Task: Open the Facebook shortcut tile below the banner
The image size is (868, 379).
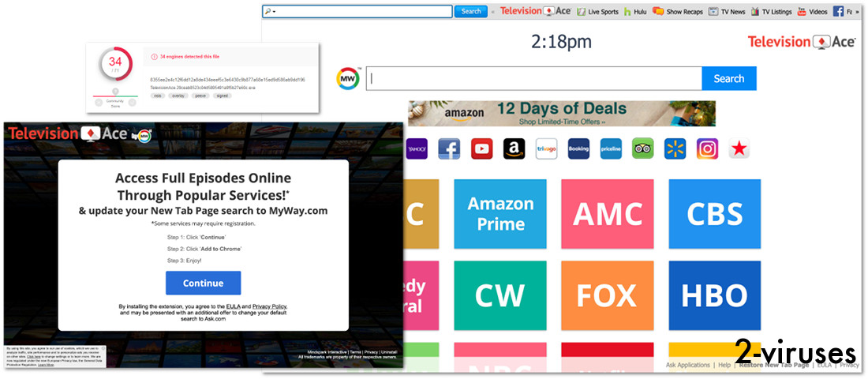Action: (449, 149)
